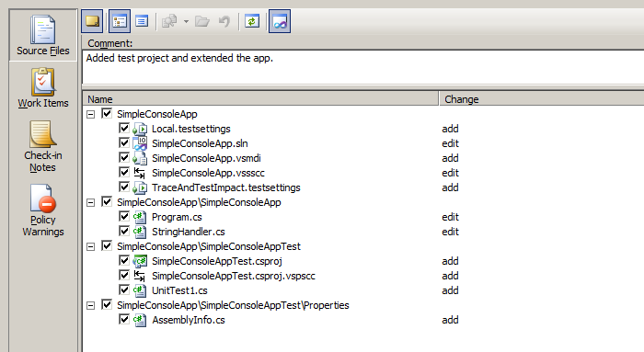The image size is (644, 352).
Task: Collapse SimpleConsoleApp\SimpleConsoleApp folder node
Action: 91,202
